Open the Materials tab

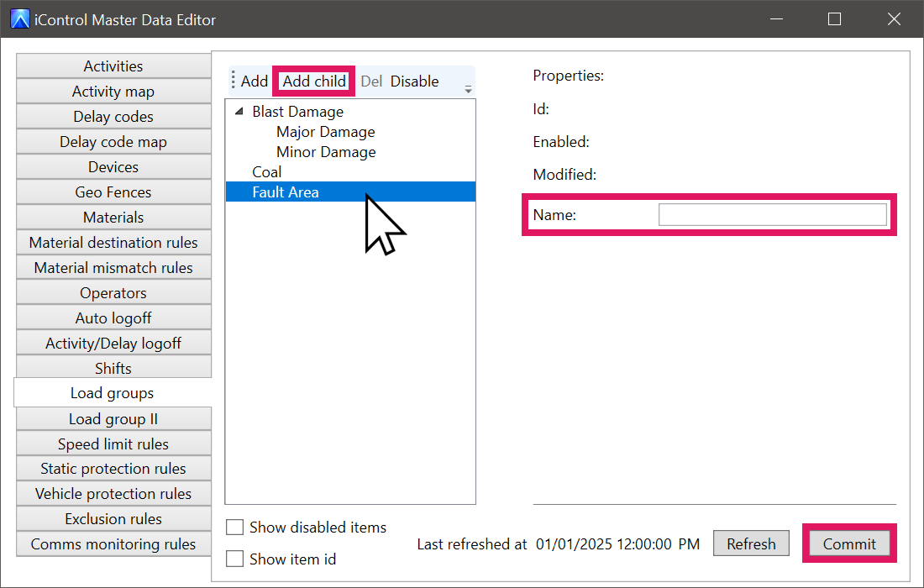[x=113, y=218]
